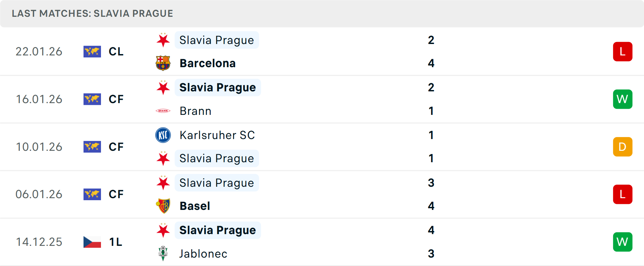Click the Basel club crest

click(x=163, y=206)
